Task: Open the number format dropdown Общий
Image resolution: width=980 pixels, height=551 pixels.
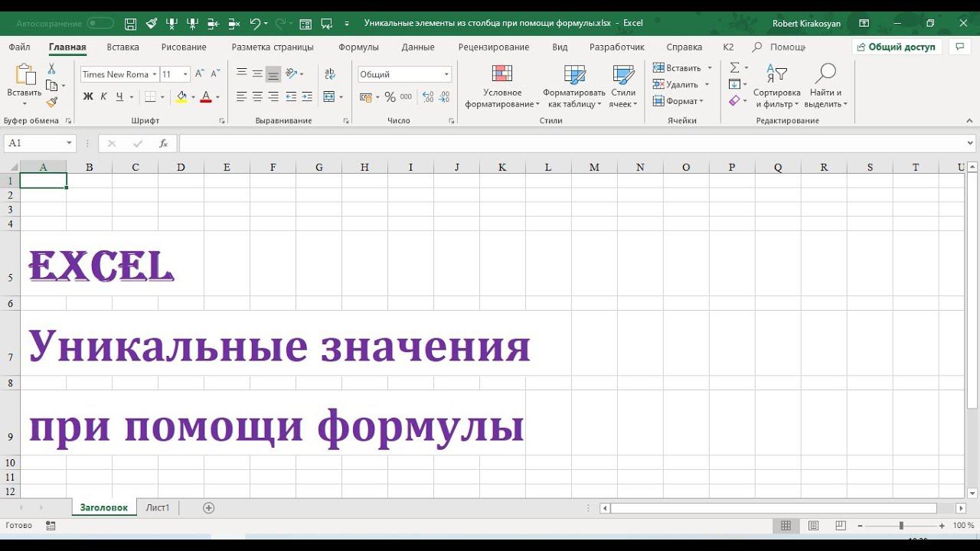Action: [x=446, y=74]
